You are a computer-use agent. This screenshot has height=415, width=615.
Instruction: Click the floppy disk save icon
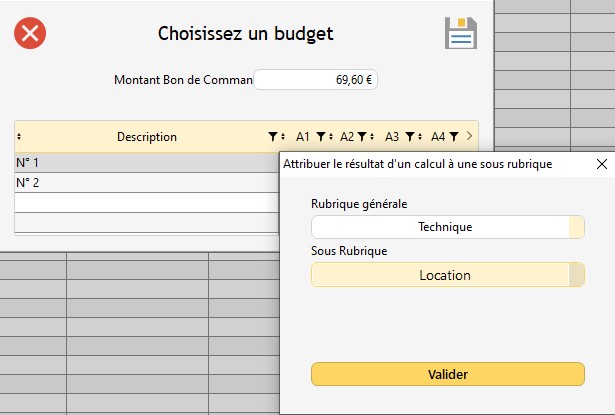tap(460, 33)
